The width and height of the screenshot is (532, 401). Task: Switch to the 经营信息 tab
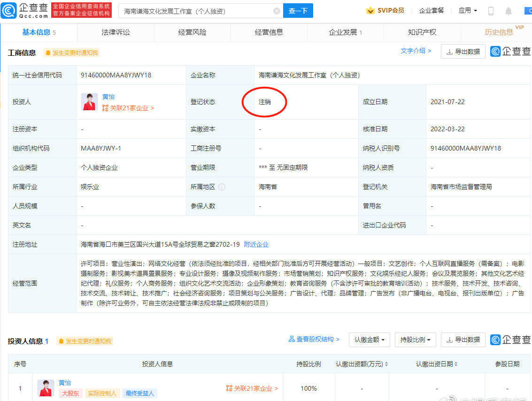pyautogui.click(x=269, y=32)
